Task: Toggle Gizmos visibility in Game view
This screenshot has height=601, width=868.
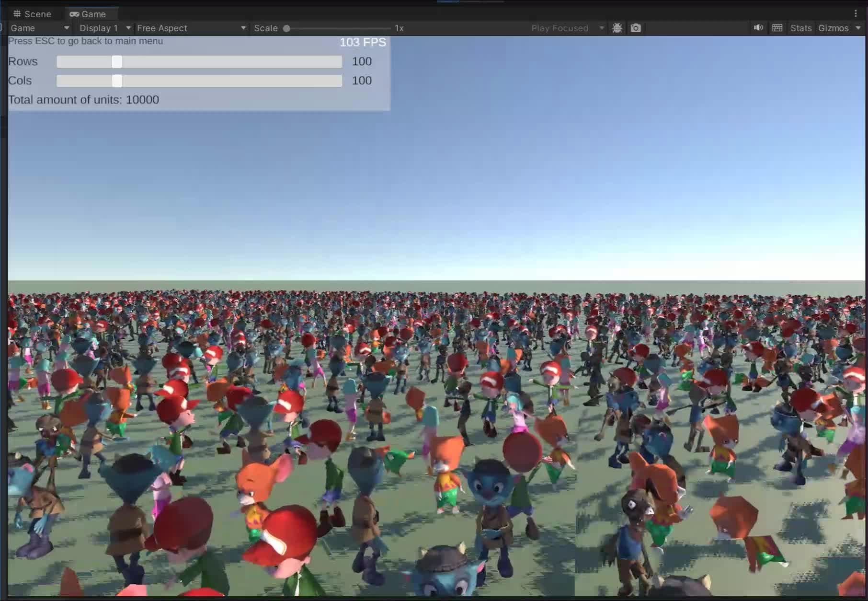Action: pos(835,28)
